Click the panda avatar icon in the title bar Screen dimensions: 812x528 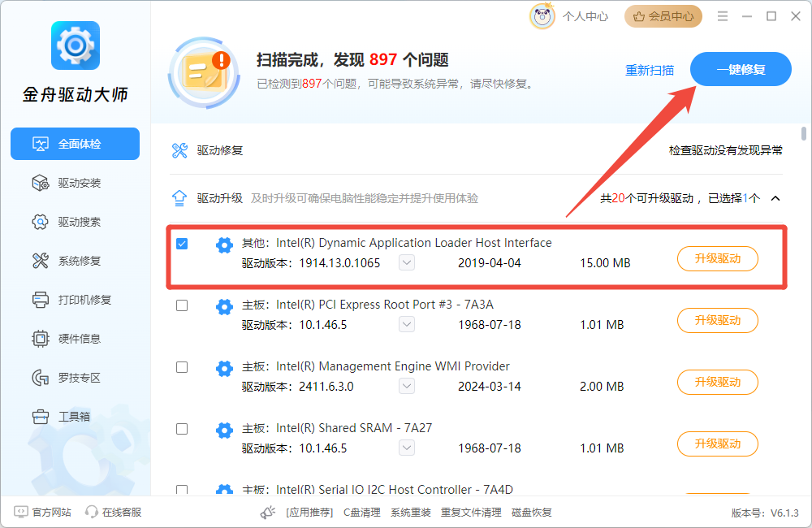click(x=542, y=16)
